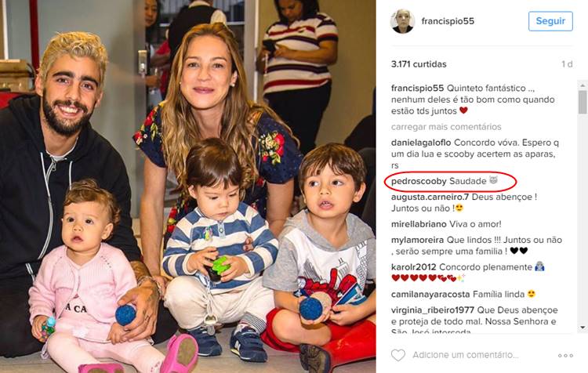Open francispio55 profile avatar picture

[402, 21]
